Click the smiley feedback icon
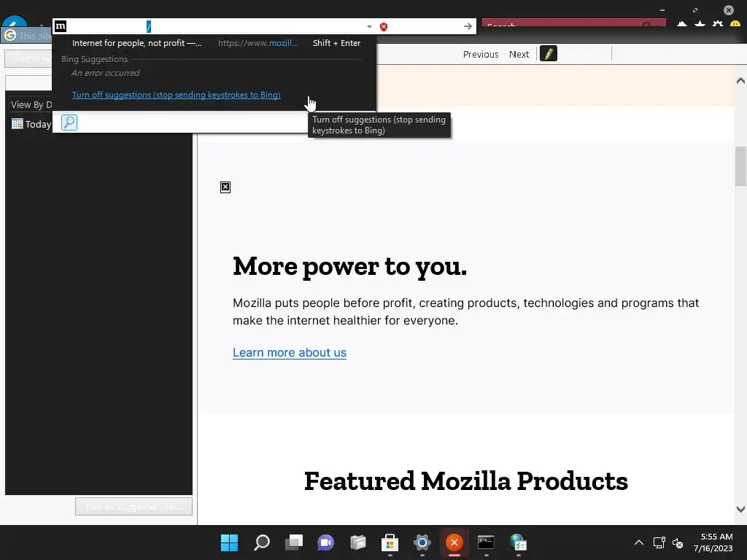This screenshot has width=747, height=560. click(735, 23)
